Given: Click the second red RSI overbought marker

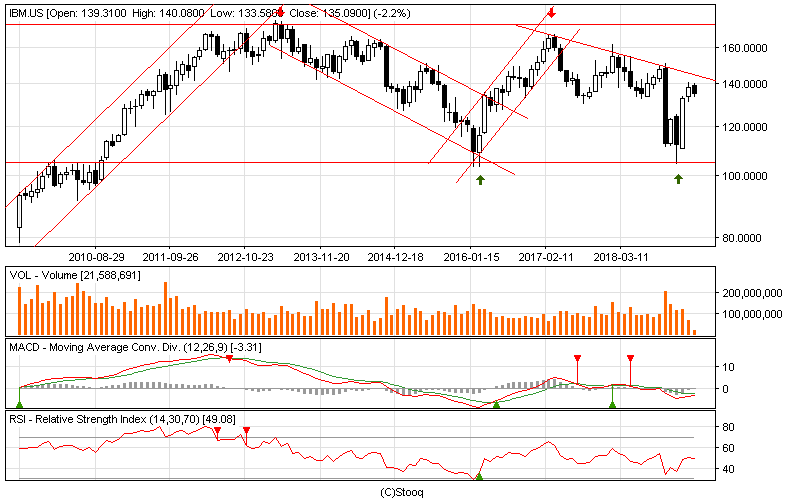Looking at the screenshot, I should click(x=246, y=432).
